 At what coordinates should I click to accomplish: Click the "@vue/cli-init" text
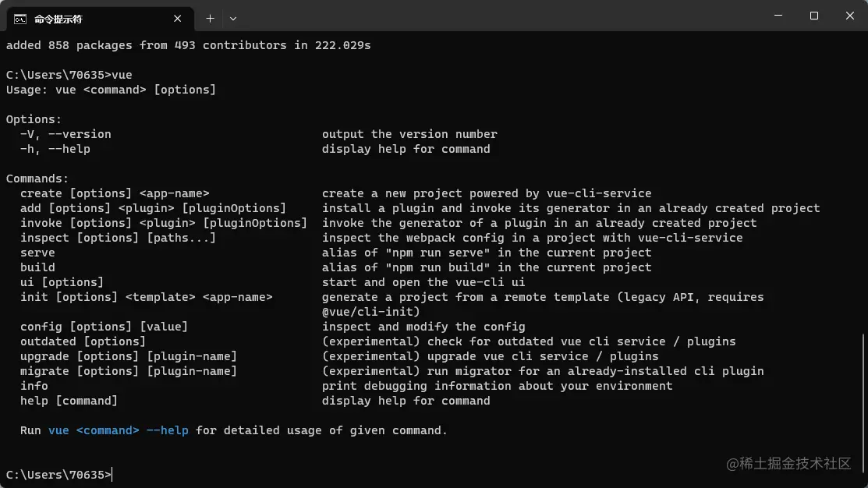coord(370,312)
